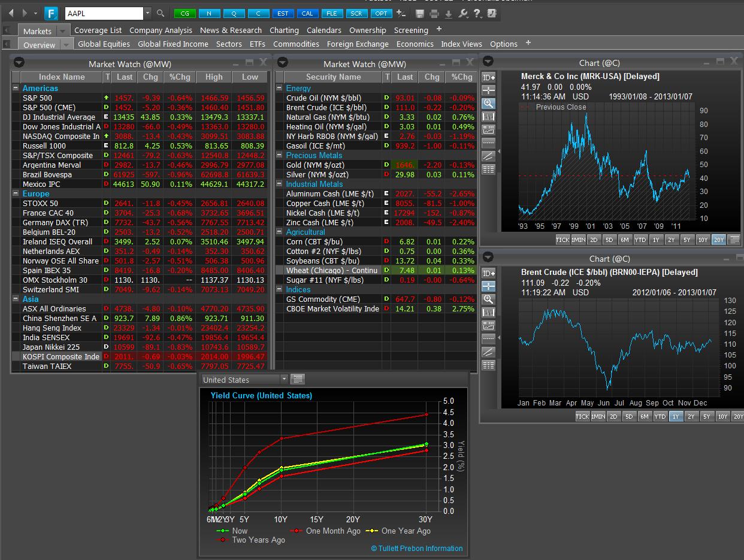Toggle the 10Y range on Merck chart
The height and width of the screenshot is (560, 744).
703,240
